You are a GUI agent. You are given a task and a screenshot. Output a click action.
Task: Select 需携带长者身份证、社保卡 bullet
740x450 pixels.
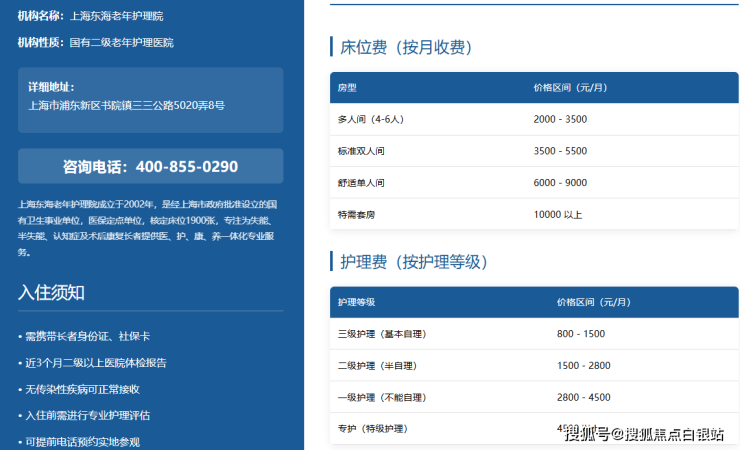[x=84, y=336]
